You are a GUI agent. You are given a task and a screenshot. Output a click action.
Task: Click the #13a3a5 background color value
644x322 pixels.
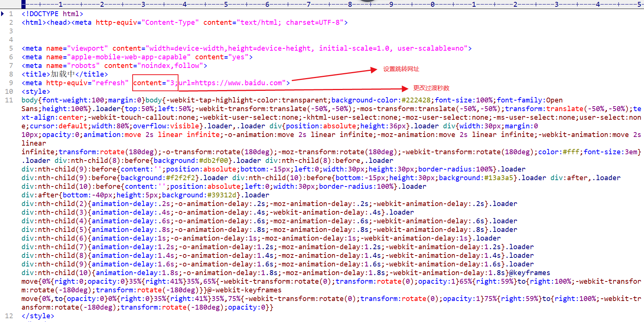499,178
